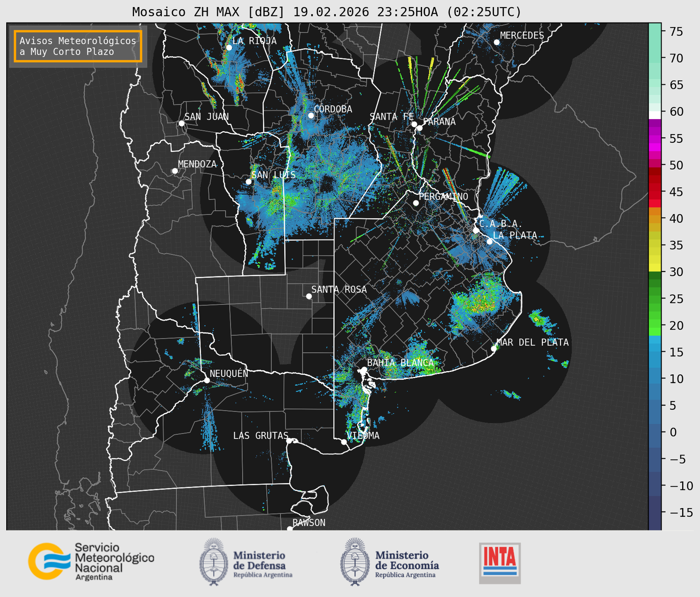Viewport: 700px width, 597px height.
Task: Click the '0' colorbar tick label
Action: [673, 432]
